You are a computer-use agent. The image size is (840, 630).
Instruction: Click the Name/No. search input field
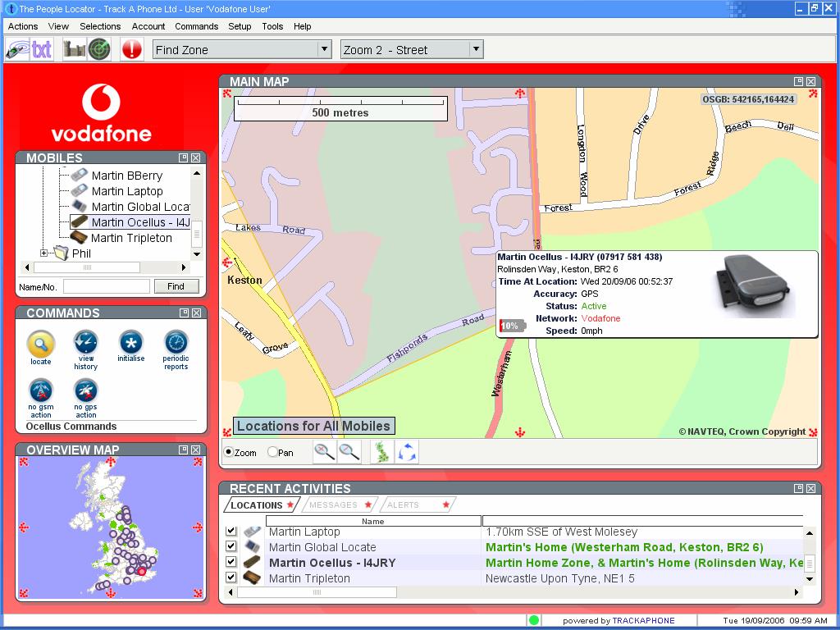click(107, 286)
